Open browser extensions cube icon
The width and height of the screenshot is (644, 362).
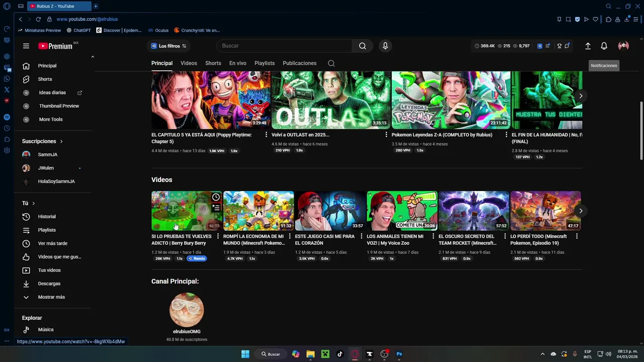(608, 19)
